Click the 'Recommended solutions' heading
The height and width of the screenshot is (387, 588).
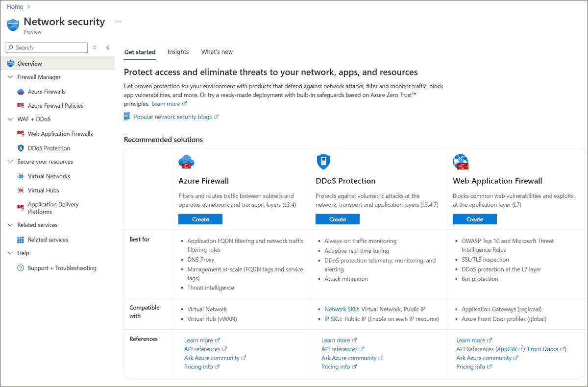pos(163,140)
